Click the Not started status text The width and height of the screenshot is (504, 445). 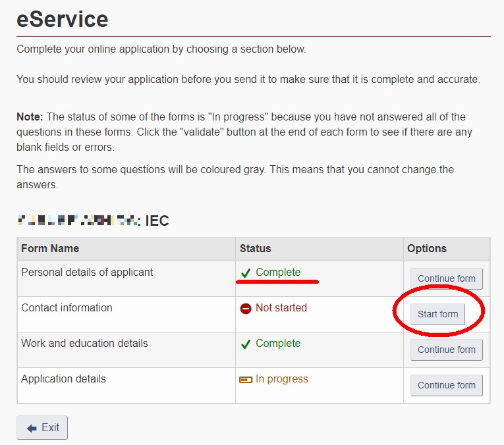click(x=281, y=308)
